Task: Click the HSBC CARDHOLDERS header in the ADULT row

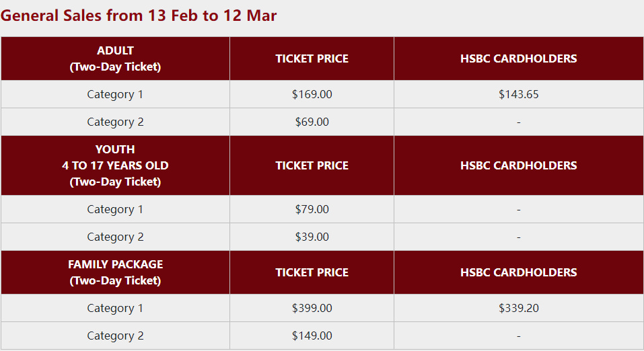Action: coord(518,58)
